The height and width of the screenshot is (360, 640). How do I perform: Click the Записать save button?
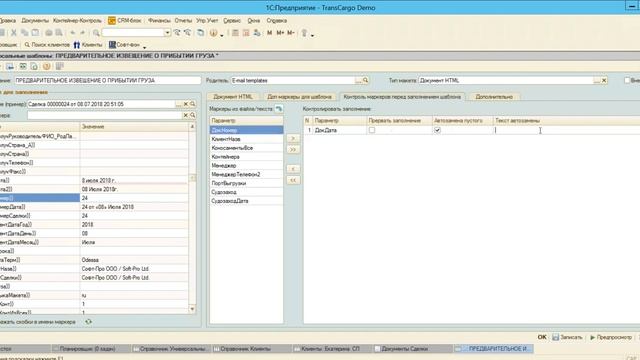coord(567,337)
